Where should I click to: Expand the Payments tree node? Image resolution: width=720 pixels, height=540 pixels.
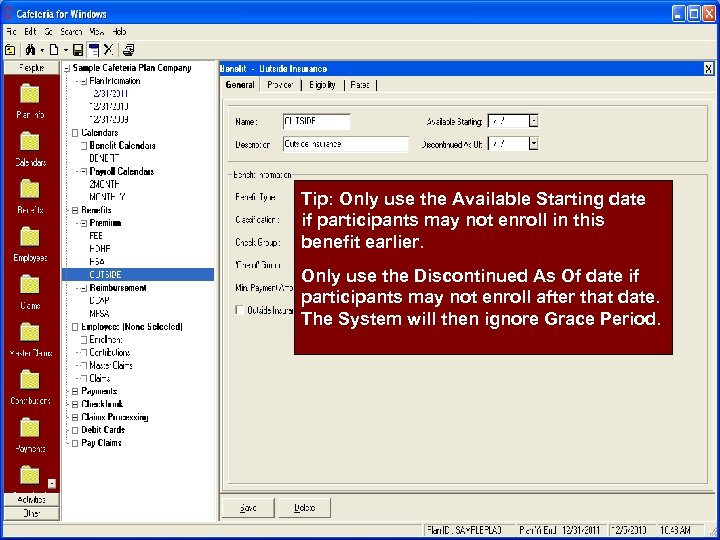(75, 392)
